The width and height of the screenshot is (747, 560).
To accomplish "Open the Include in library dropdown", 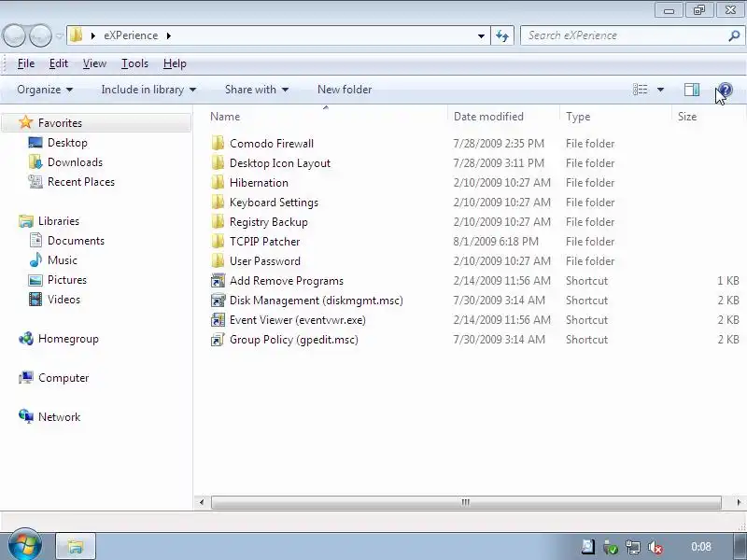I will (148, 90).
